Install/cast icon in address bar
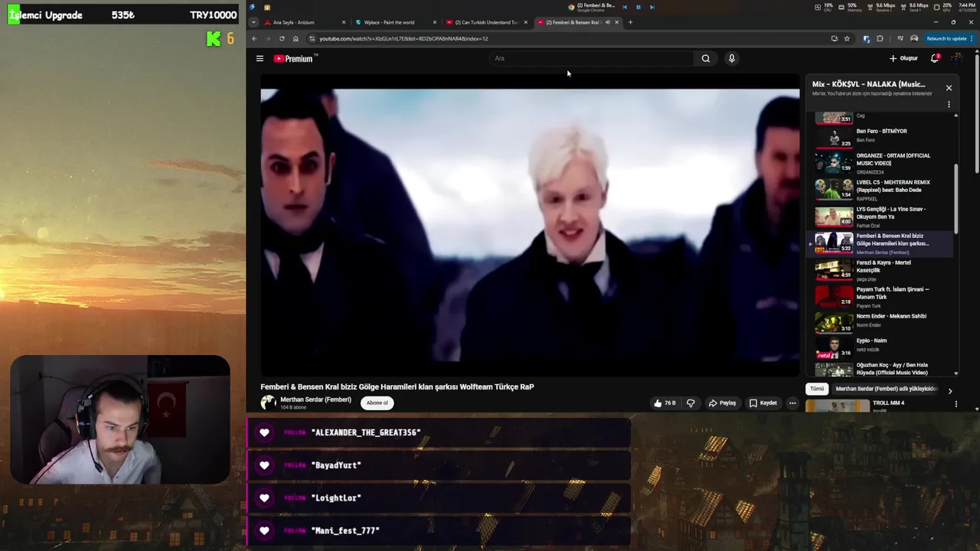This screenshot has height=551, width=980. [x=834, y=38]
